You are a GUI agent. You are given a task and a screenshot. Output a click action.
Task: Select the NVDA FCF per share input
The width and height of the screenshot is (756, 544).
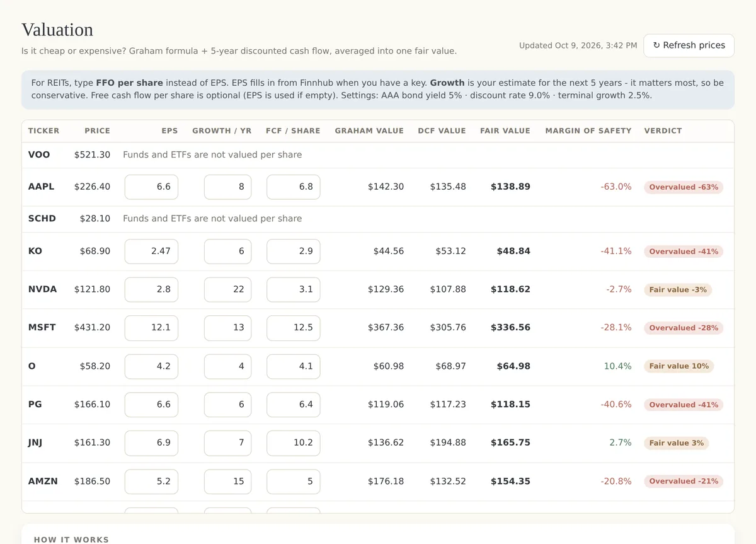pyautogui.click(x=293, y=289)
